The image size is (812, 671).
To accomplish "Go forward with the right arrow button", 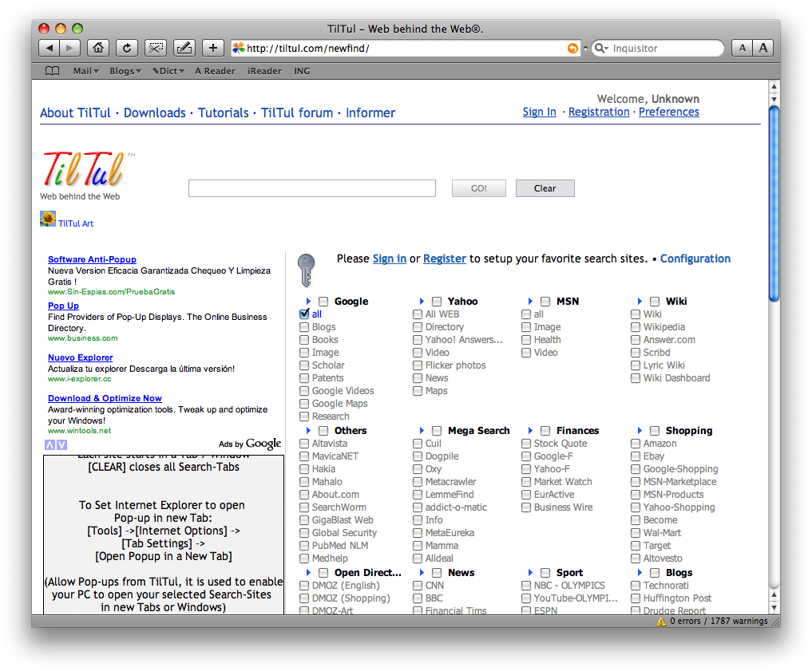I will click(70, 48).
